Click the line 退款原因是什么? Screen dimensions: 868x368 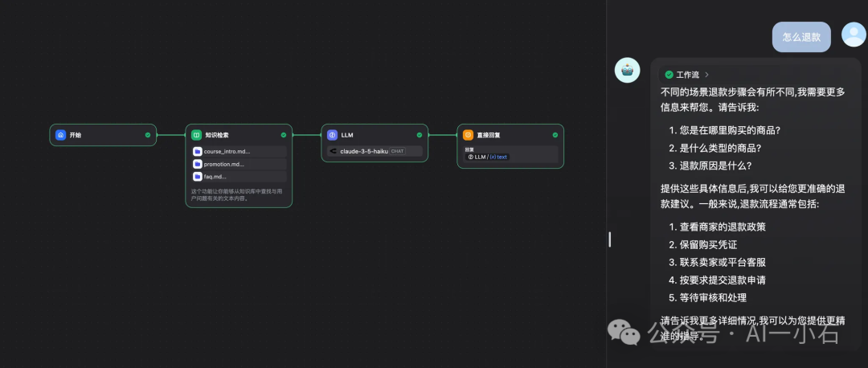point(716,166)
